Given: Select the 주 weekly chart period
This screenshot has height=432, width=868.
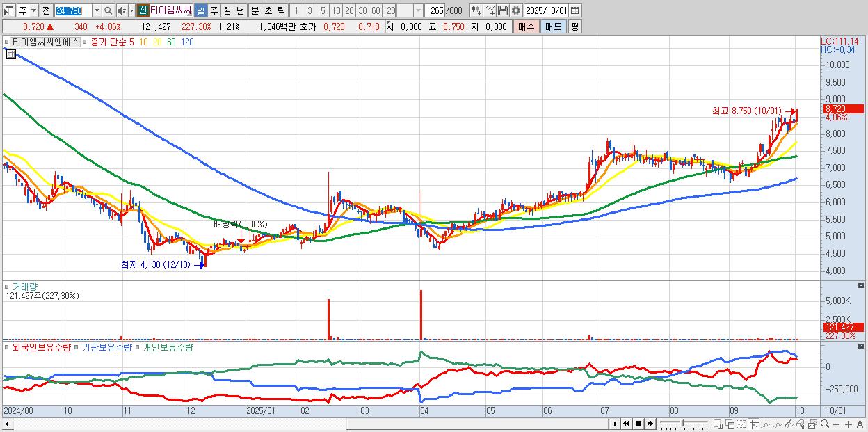Looking at the screenshot, I should tap(214, 10).
